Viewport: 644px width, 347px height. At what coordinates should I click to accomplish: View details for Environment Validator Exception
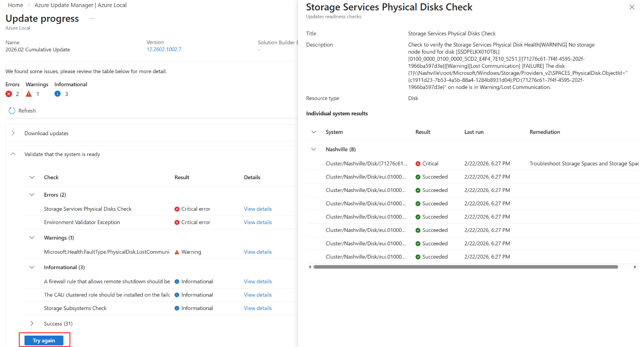(258, 222)
